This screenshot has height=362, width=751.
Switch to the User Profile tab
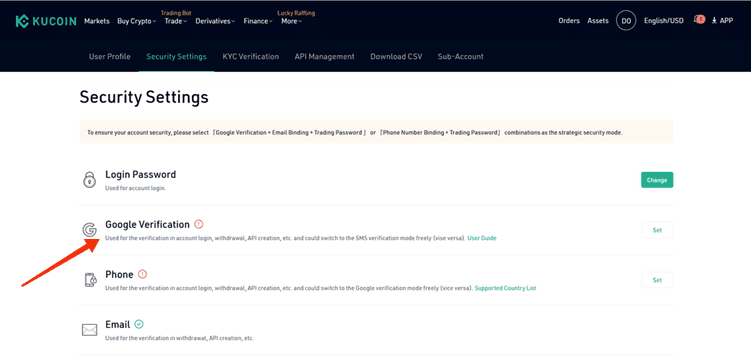pos(110,57)
